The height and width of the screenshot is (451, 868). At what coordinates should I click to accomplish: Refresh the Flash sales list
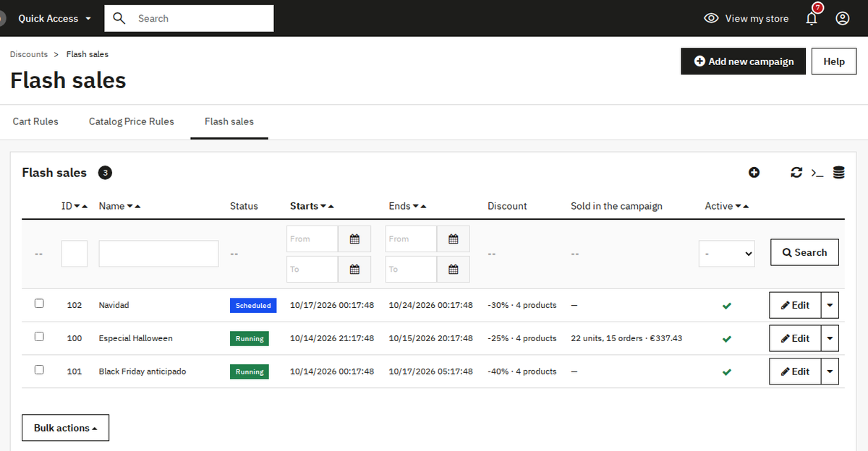796,172
